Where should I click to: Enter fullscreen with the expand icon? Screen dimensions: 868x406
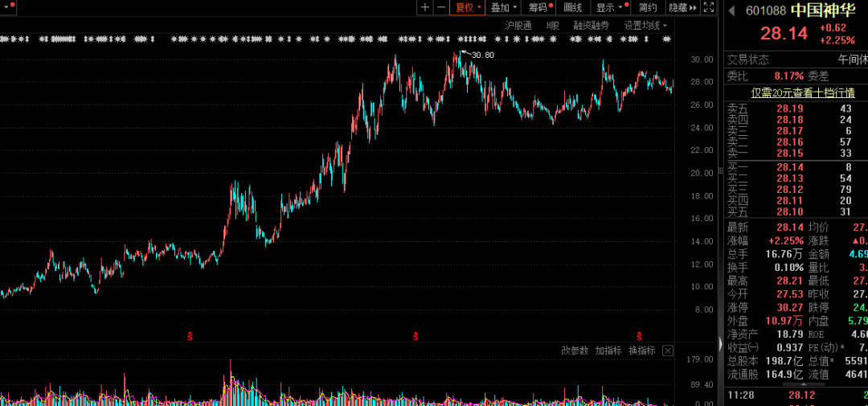(x=708, y=8)
